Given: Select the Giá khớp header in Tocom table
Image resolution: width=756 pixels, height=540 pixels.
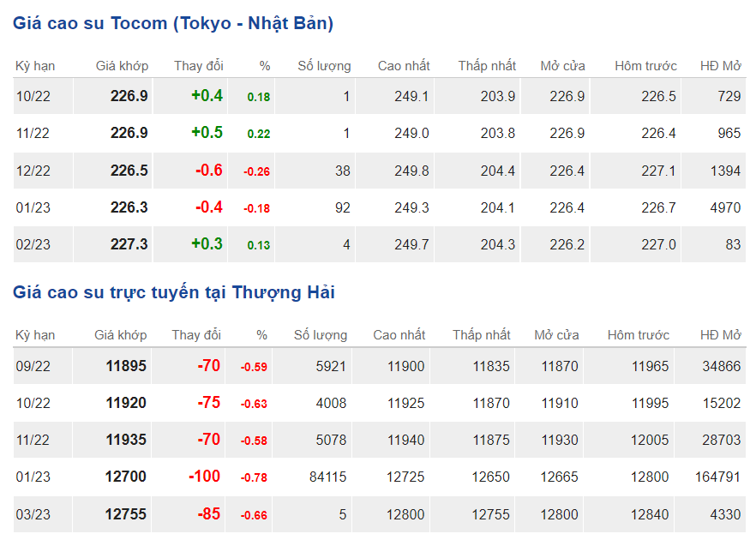Looking at the screenshot, I should pyautogui.click(x=122, y=66).
